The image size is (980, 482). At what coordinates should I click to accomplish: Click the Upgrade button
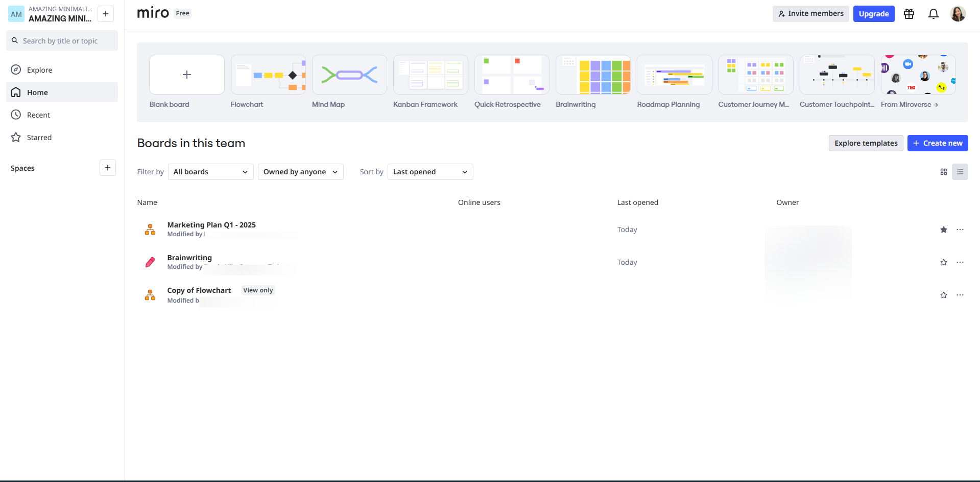tap(874, 14)
